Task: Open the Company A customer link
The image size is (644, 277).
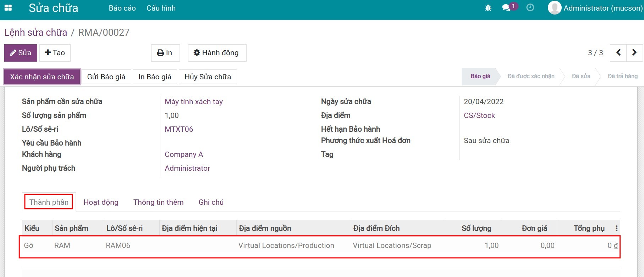Action: (184, 154)
